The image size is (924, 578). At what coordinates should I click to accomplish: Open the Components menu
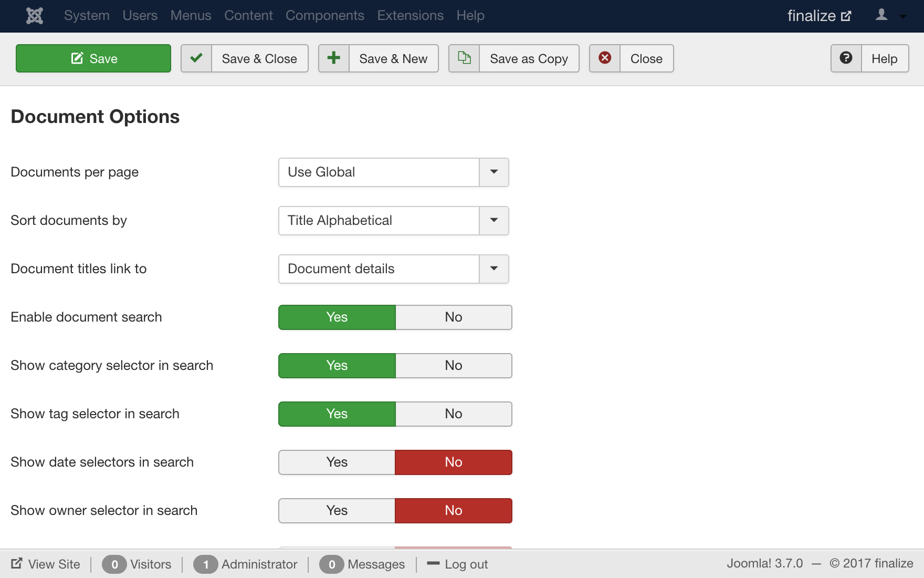[x=324, y=16]
